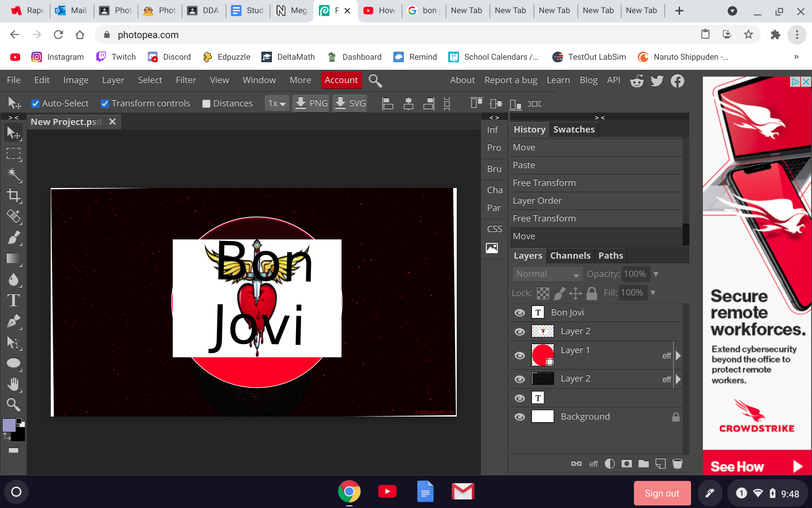812x508 pixels.
Task: Open the Twitter link icon
Action: click(657, 80)
